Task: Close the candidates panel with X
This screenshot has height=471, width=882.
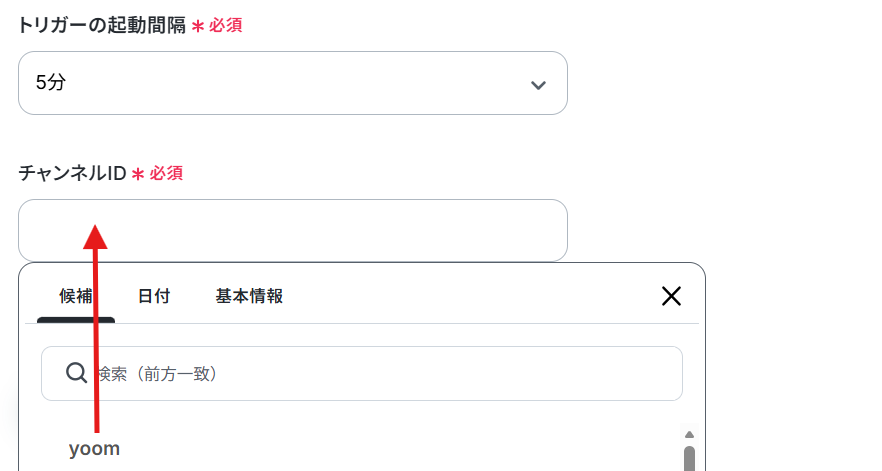Action: [671, 296]
